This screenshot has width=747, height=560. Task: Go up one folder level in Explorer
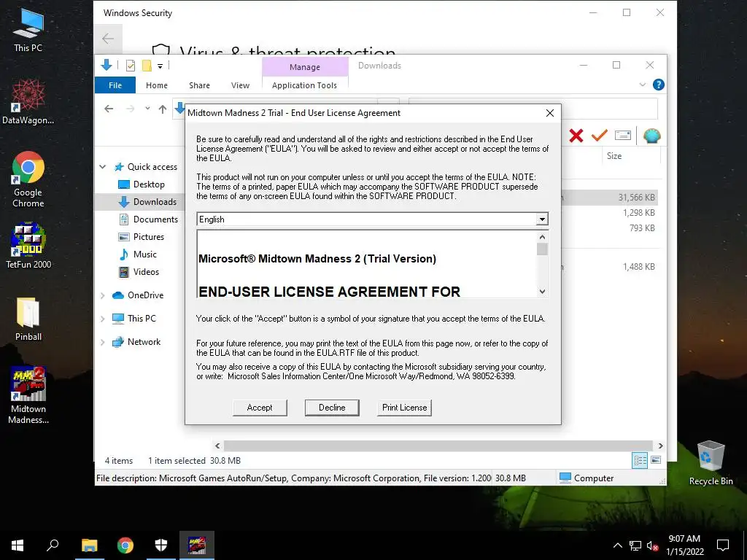(163, 109)
